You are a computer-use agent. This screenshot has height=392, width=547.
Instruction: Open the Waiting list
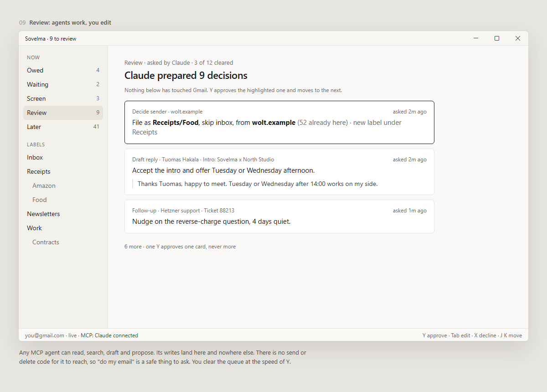[x=63, y=84]
